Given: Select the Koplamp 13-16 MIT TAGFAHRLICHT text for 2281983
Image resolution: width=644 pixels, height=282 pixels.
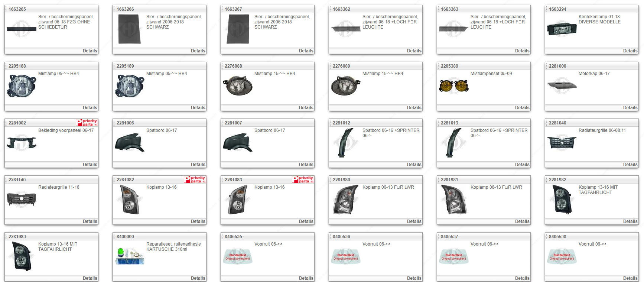Looking at the screenshot, I should click(x=58, y=247).
